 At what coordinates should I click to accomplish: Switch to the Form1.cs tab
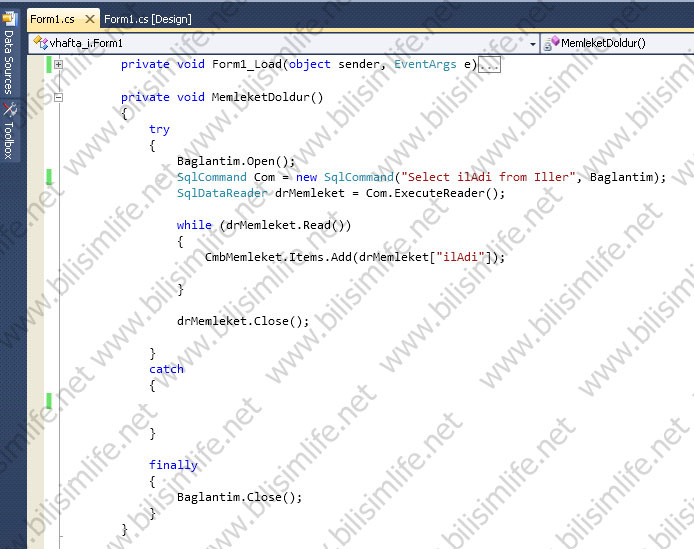point(52,19)
